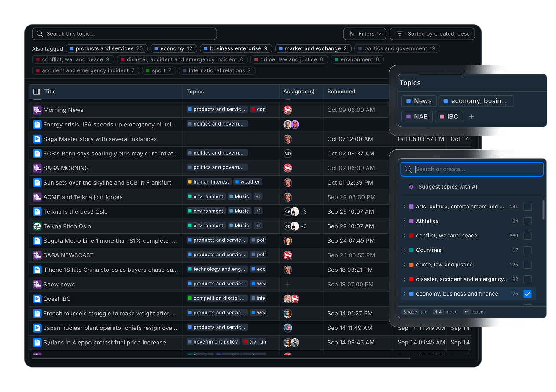556x392 pixels.
Task: Check the crime, law and justice checkbox
Action: pyautogui.click(x=527, y=265)
